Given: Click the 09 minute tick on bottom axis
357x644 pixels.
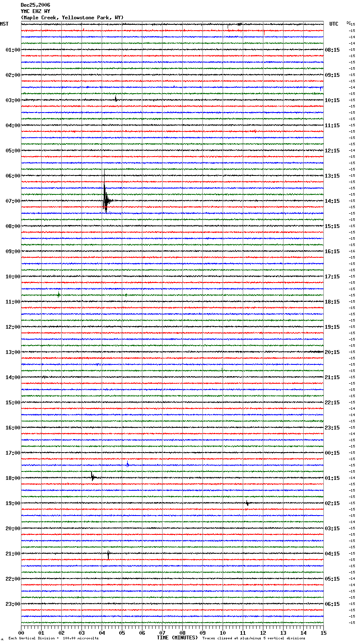Looking at the screenshot, I should click(x=202, y=633).
